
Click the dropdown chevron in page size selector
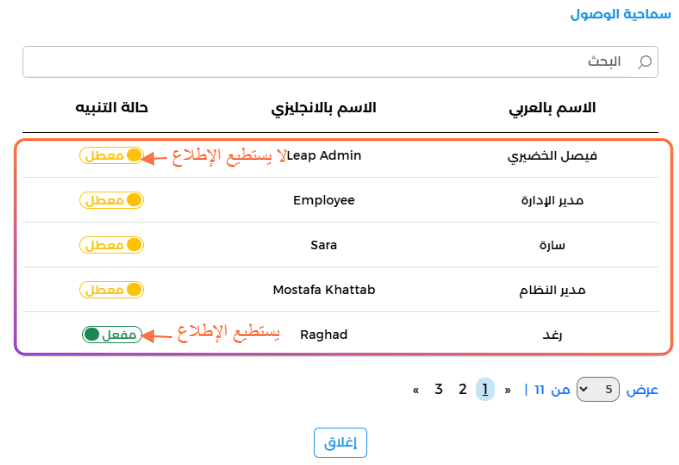(584, 389)
